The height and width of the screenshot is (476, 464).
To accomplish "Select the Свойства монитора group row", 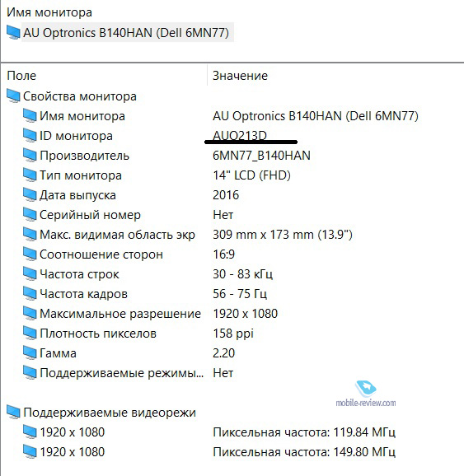I will click(80, 96).
